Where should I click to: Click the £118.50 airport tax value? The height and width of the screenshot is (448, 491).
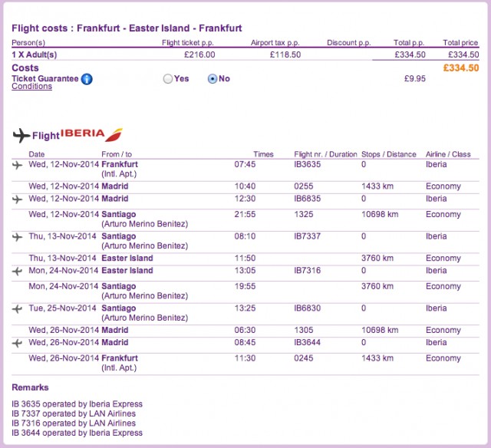coord(285,54)
